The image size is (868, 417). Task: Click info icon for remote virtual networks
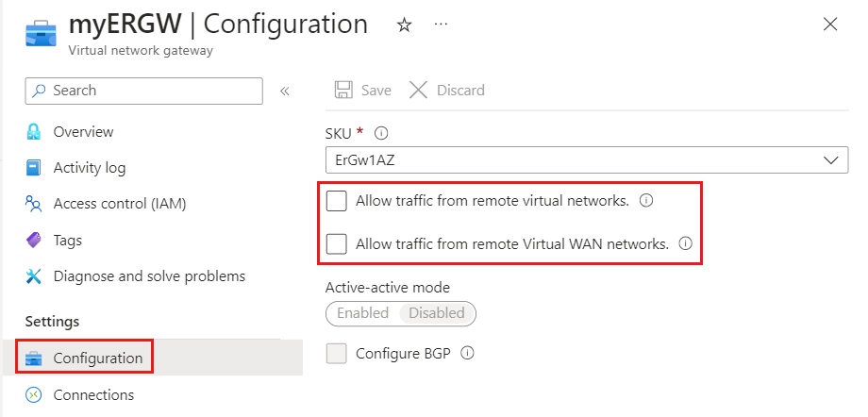[646, 201]
